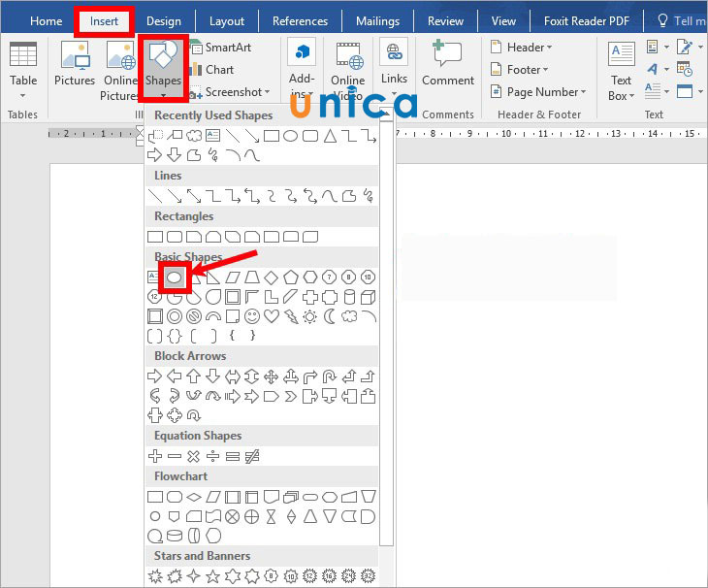The image size is (708, 588).
Task: Click the Signature Line icon
Action: [x=685, y=47]
